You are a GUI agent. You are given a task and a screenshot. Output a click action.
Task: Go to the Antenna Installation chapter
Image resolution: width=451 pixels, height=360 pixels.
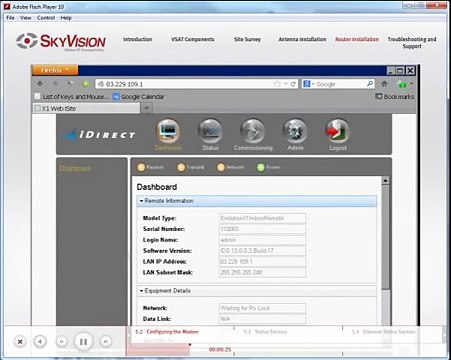coord(302,39)
